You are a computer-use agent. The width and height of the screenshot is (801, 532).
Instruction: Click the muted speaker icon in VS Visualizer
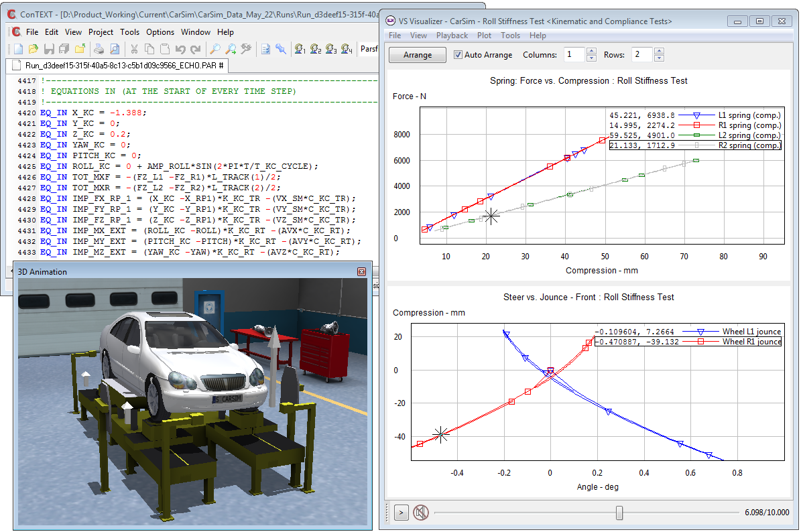coord(420,512)
